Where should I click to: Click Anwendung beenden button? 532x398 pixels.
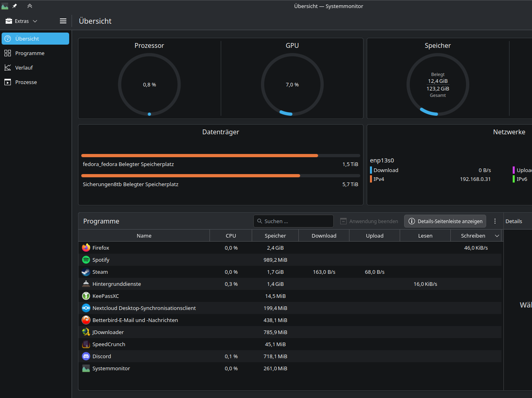369,221
